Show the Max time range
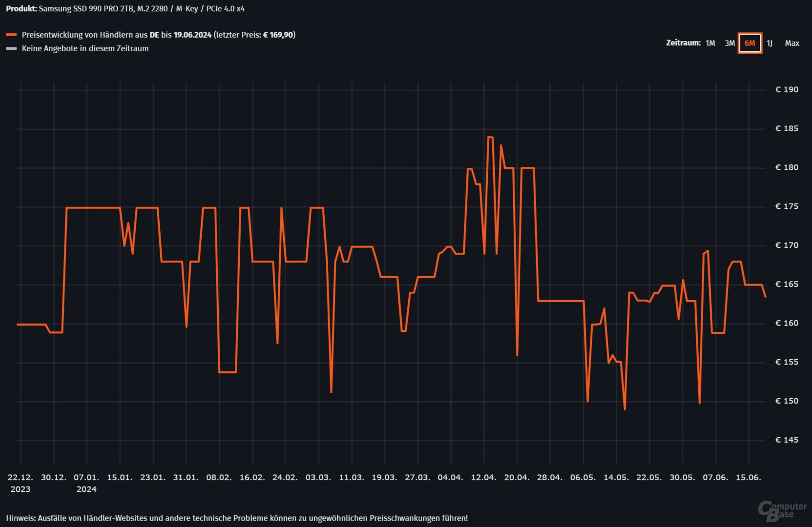Screen dimensions: 812x527 coord(791,43)
